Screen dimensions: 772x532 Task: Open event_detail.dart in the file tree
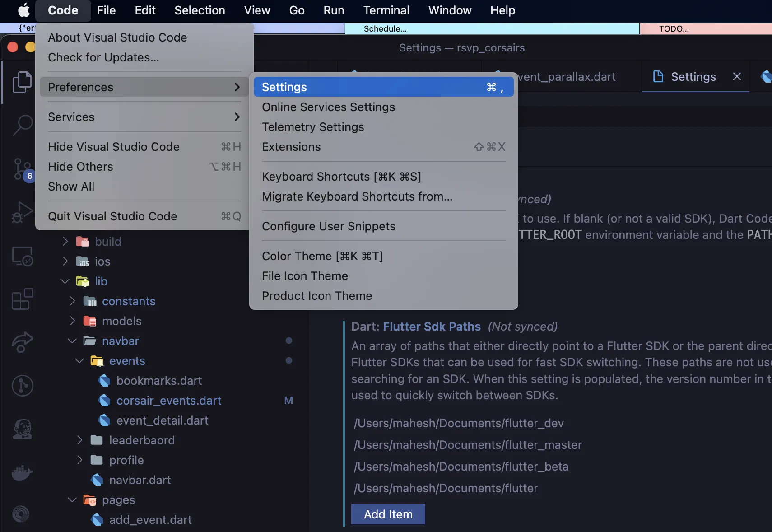point(163,420)
